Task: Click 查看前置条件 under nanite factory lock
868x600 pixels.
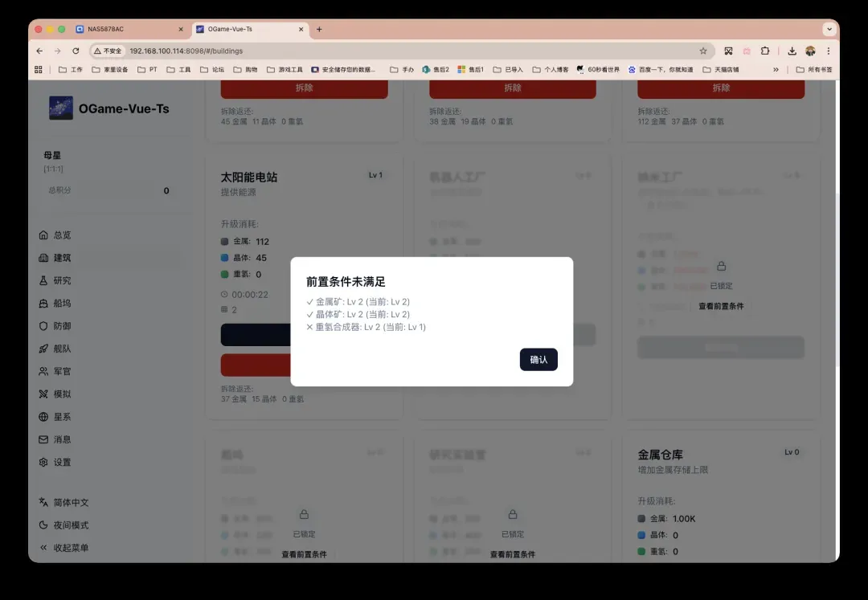Action: point(721,306)
